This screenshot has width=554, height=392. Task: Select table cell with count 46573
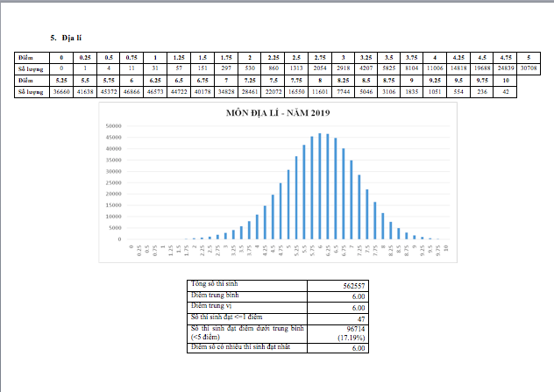coord(155,92)
